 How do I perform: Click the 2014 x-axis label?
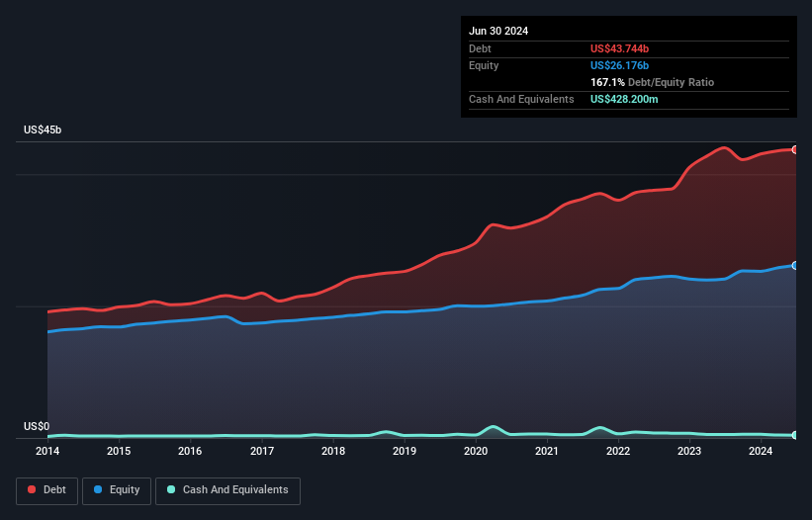tap(47, 451)
